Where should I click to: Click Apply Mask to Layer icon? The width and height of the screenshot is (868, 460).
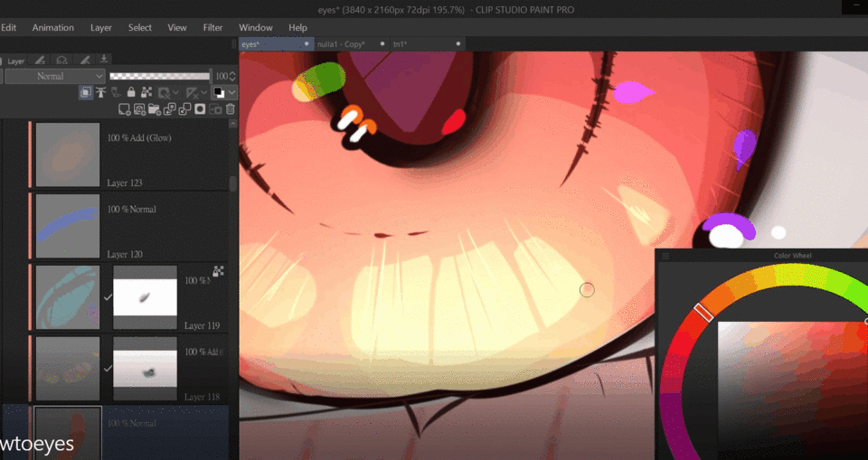pos(215,109)
